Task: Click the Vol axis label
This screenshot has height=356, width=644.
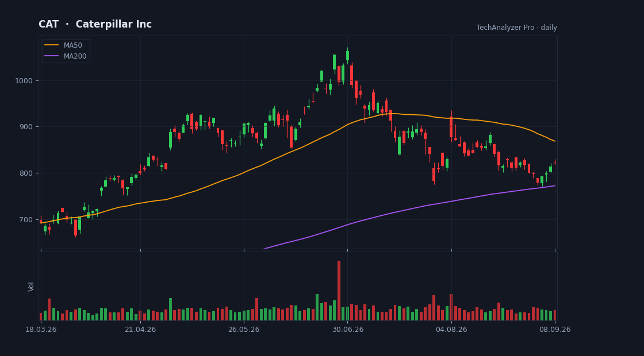Action: (31, 287)
